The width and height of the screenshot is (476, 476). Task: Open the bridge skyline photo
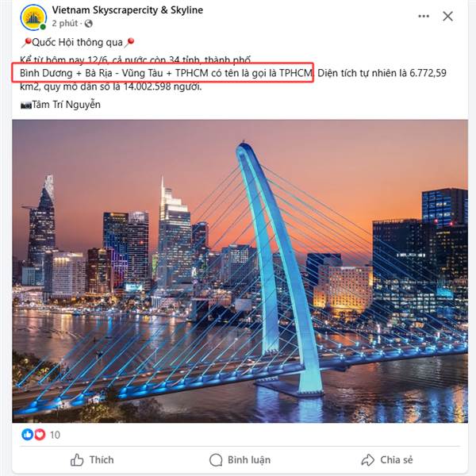coord(240,271)
